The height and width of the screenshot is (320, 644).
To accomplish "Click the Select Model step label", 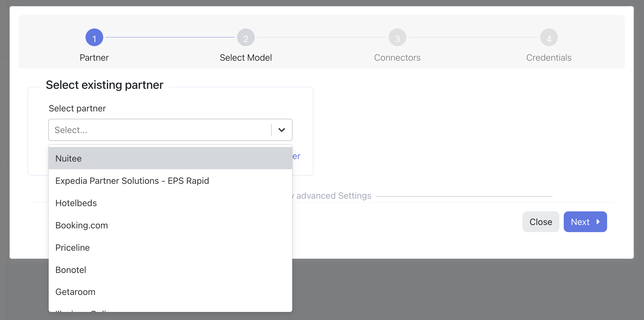I will coord(246,58).
